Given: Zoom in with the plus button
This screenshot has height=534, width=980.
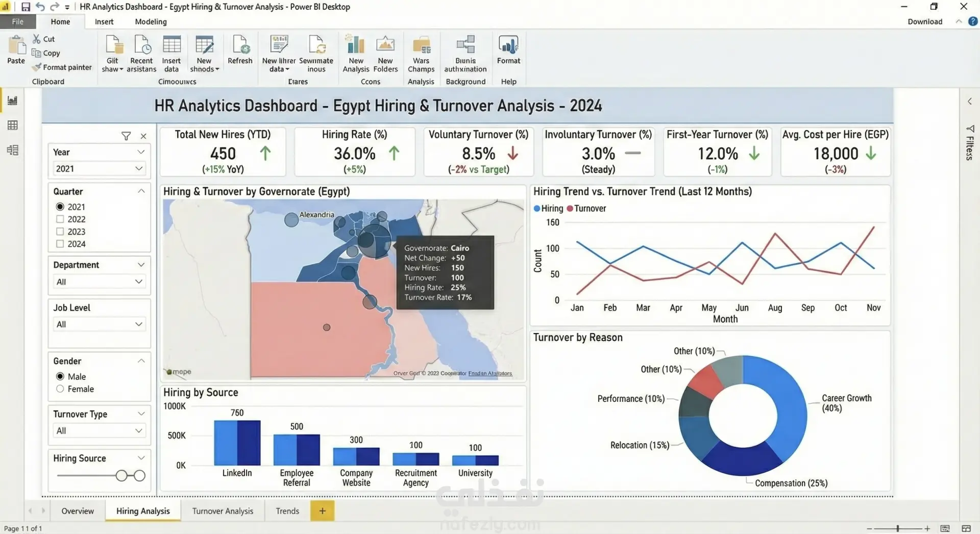Looking at the screenshot, I should click(x=927, y=528).
